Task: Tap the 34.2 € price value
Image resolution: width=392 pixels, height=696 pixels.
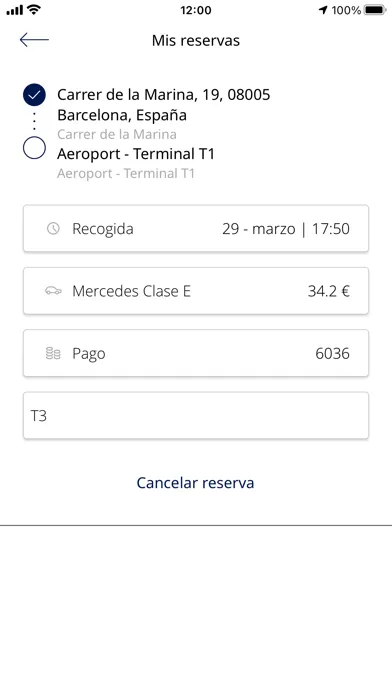Action: point(329,291)
